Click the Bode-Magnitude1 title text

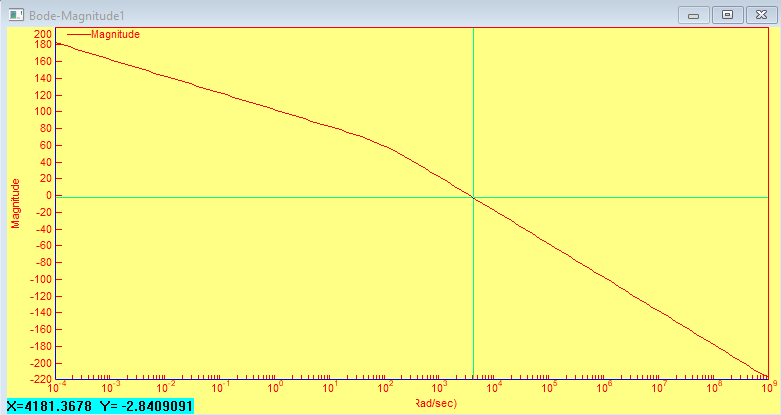[76, 16]
